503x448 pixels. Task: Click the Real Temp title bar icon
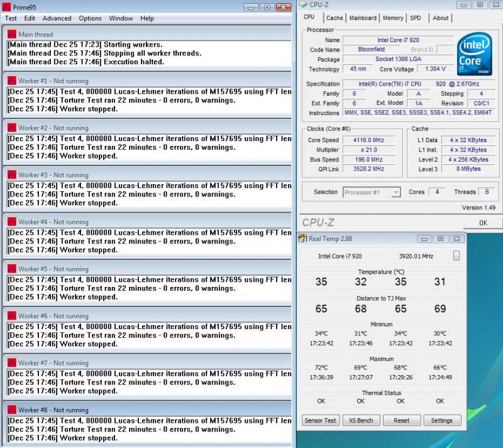pyautogui.click(x=302, y=238)
